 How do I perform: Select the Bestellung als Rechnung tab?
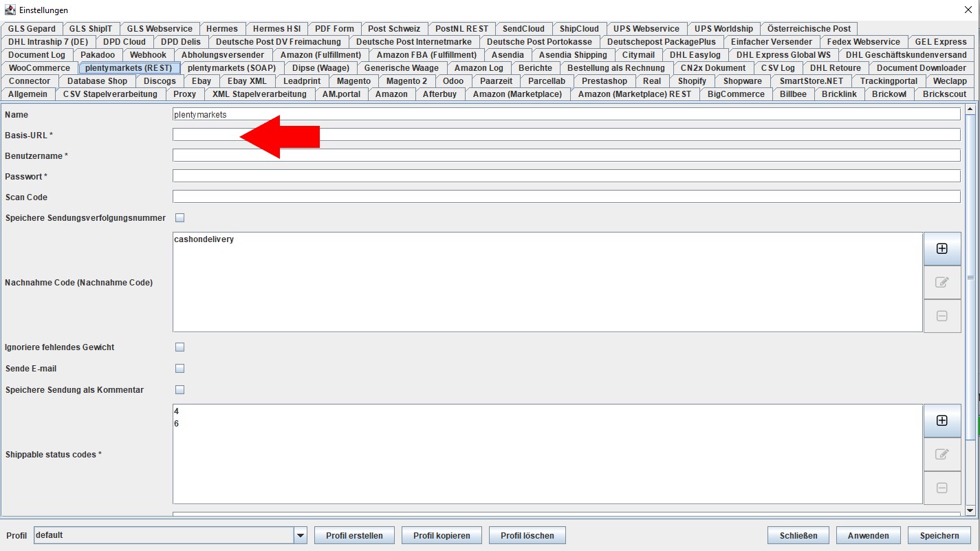616,68
